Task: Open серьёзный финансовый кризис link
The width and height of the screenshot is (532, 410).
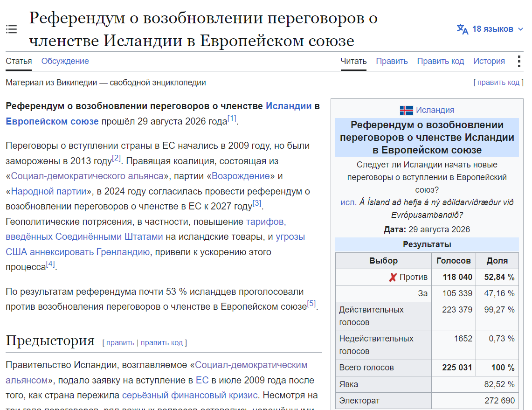Action: [190, 396]
